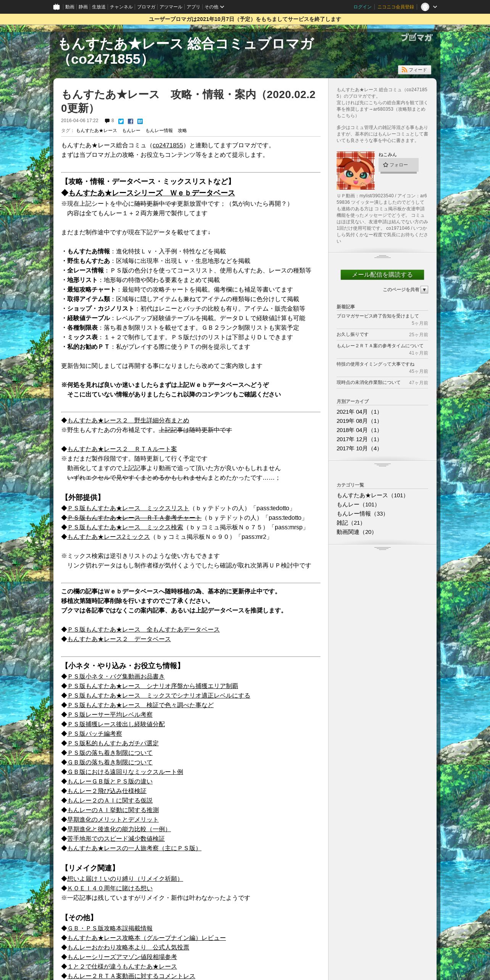Viewport: 490px width, 980px height.
Task: Open the blog title もんすたあ★レース 総合コミュブロマガ
Action: coord(186,52)
